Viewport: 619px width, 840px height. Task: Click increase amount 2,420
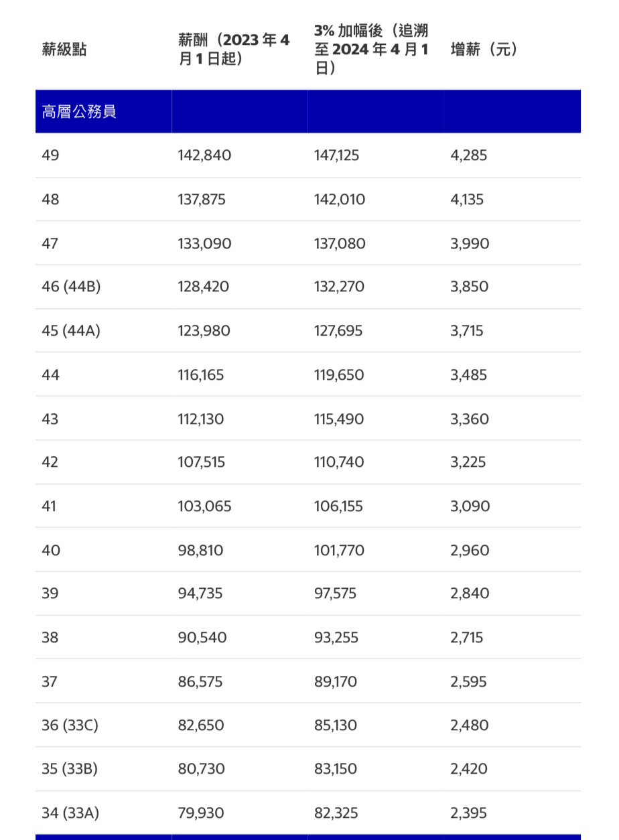(x=470, y=769)
